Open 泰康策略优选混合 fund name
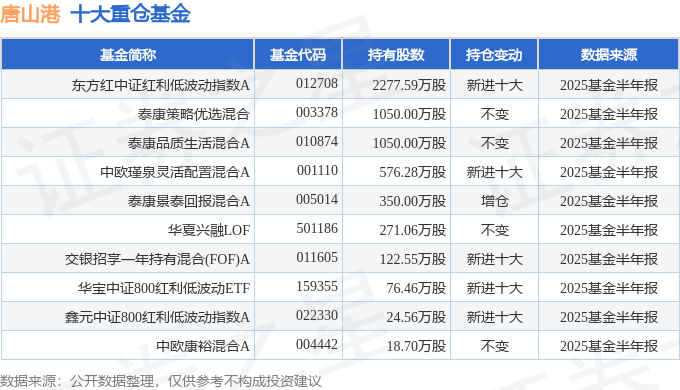 click(193, 114)
